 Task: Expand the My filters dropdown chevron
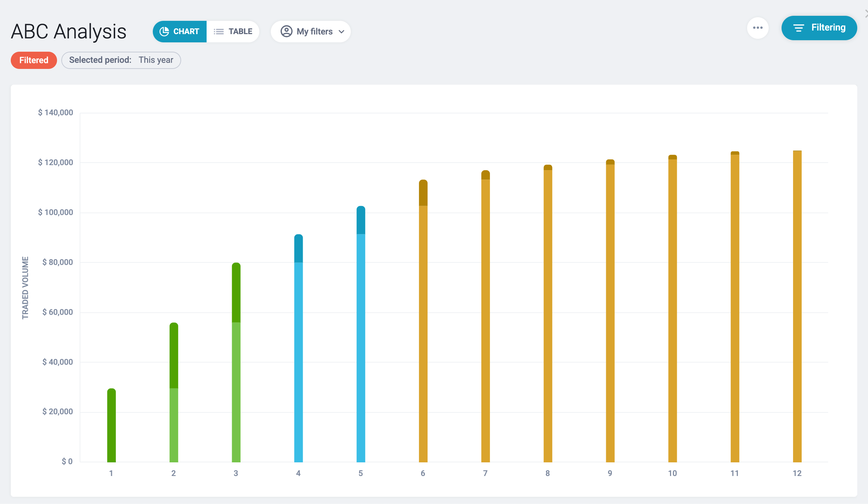[x=341, y=32]
